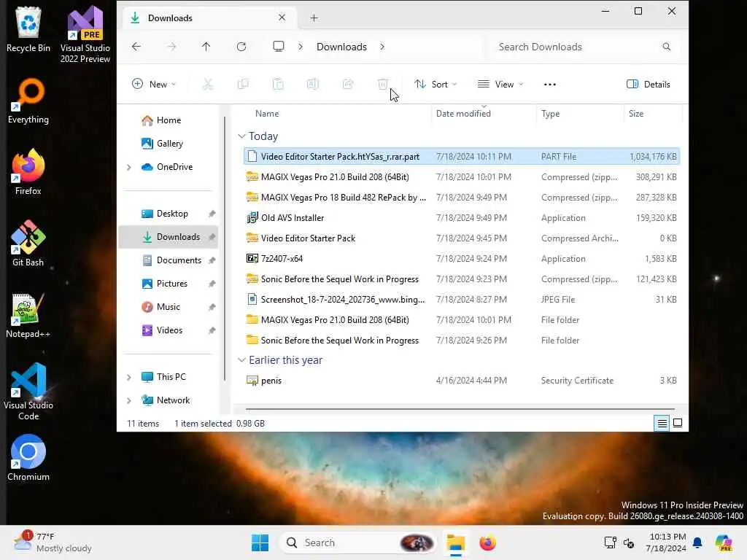Collapse the Today group
747x560 pixels.
coord(241,136)
